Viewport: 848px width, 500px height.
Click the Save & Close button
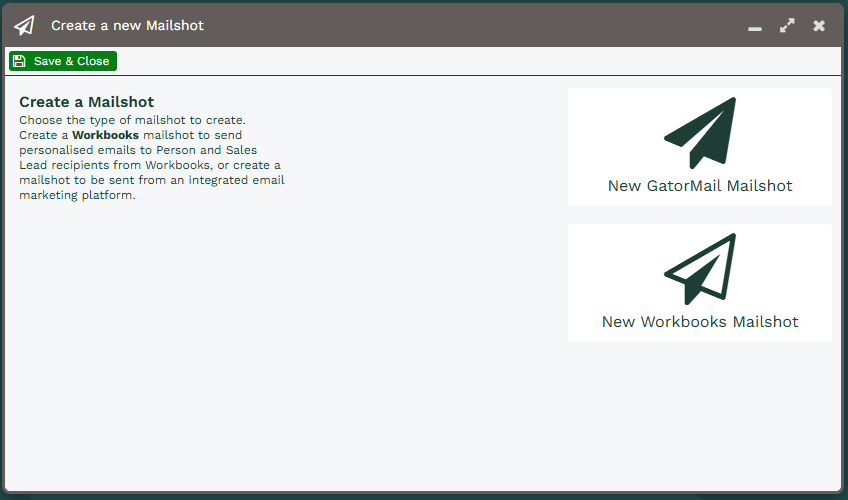pos(63,61)
